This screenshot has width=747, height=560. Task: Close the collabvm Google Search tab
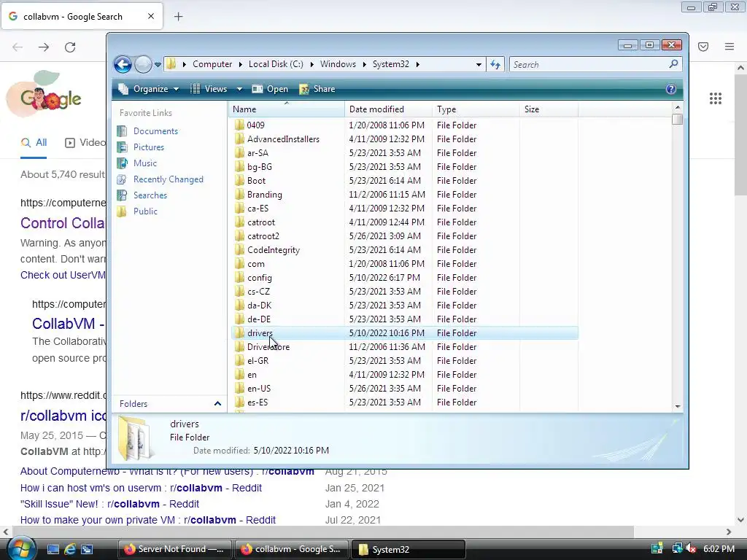pyautogui.click(x=151, y=16)
